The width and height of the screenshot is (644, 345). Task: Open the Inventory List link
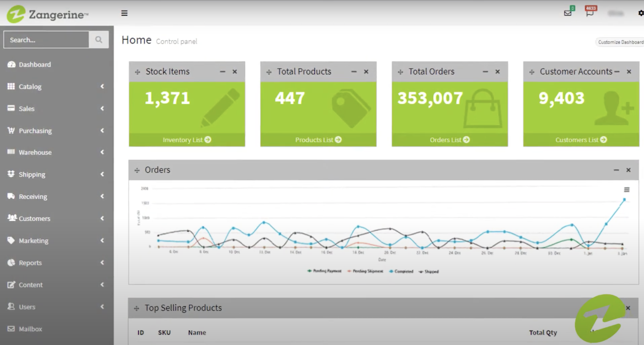coord(187,140)
